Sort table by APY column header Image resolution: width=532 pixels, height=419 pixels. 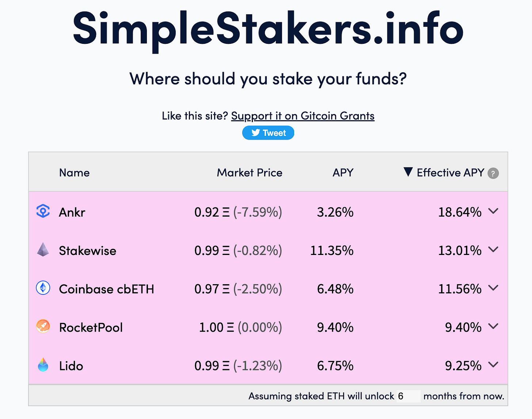tap(343, 172)
